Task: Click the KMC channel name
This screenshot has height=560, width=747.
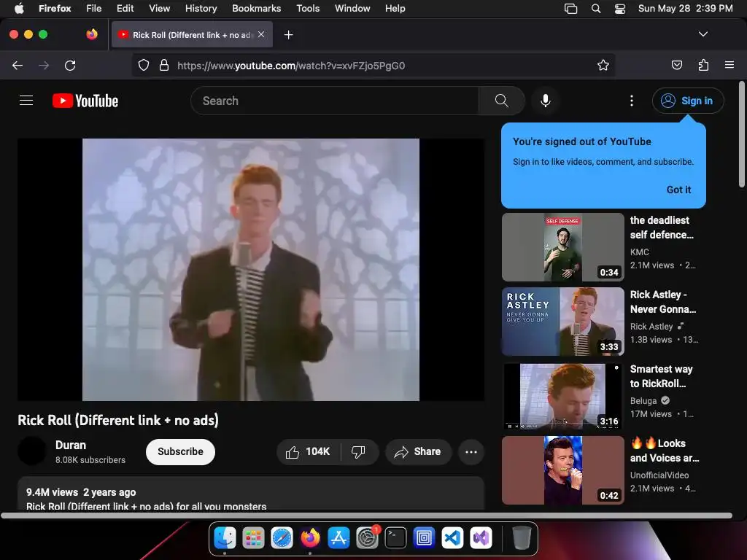Action: coord(639,252)
